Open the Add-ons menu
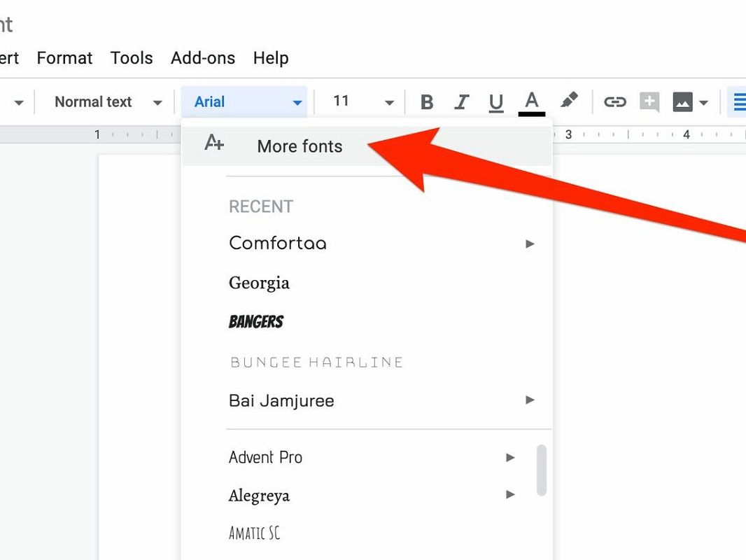The image size is (746, 560). point(203,58)
